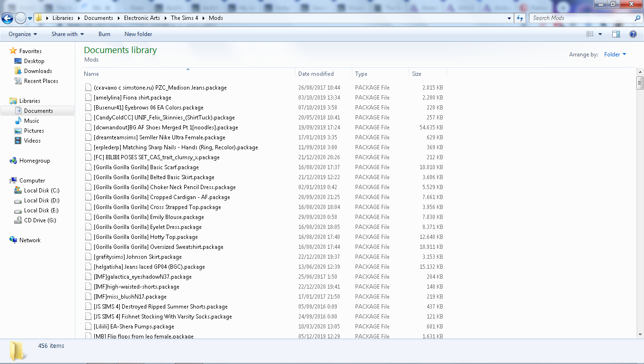Click the scroll down arrow in file list
The image size is (644, 364).
pyautogui.click(x=640, y=335)
